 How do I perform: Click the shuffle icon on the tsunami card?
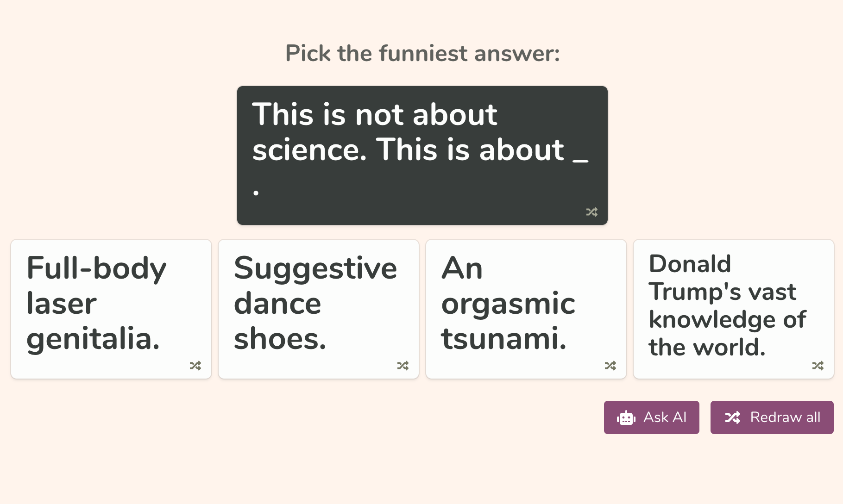610,366
